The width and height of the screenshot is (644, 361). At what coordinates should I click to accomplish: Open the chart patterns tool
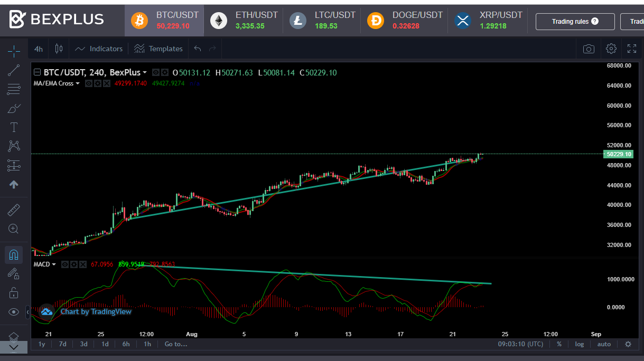click(x=14, y=146)
